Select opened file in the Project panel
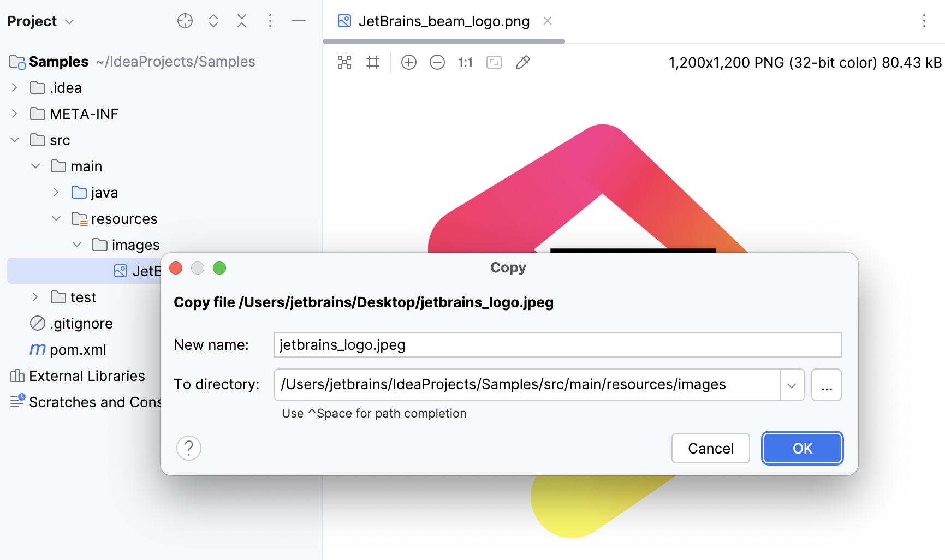 (x=185, y=21)
